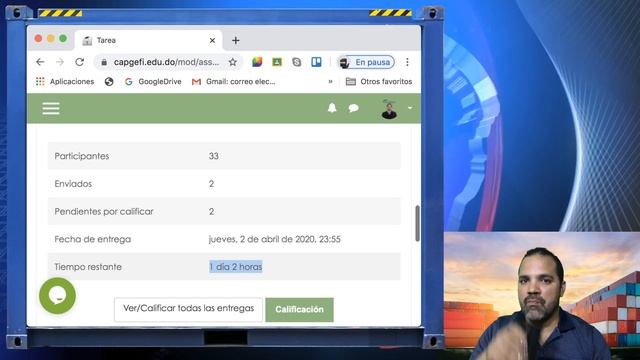This screenshot has height=360, width=640.
Task: Open a new tab with plus
Action: pos(236,40)
